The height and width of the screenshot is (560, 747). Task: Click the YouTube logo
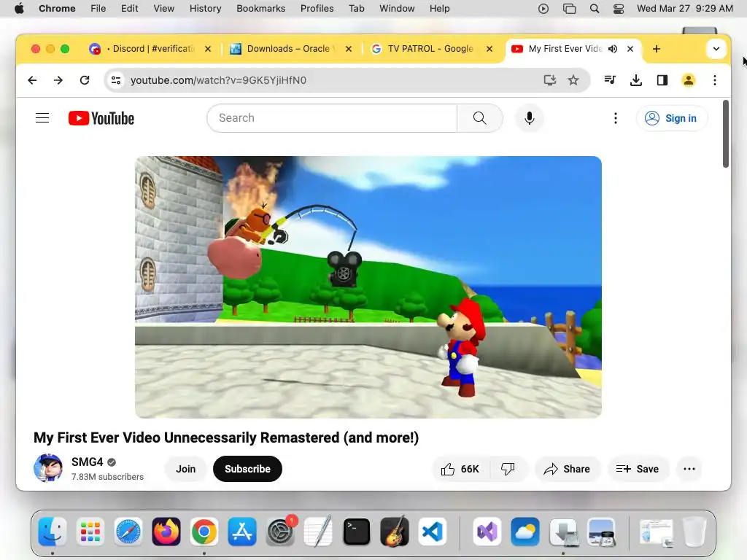click(101, 118)
